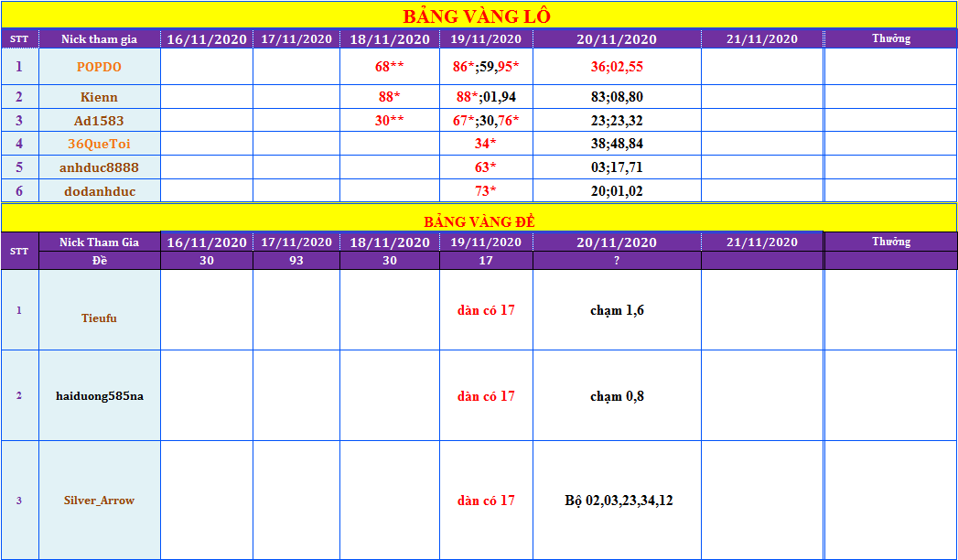Select the cell showing chạm 1,6
This screenshot has height=560, width=958.
617,310
